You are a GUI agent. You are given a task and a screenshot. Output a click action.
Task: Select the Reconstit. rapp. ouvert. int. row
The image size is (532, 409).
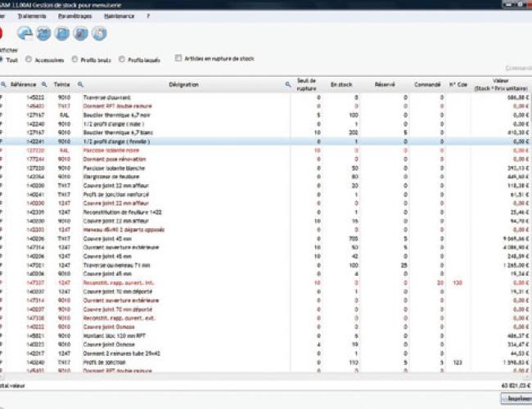264,283
